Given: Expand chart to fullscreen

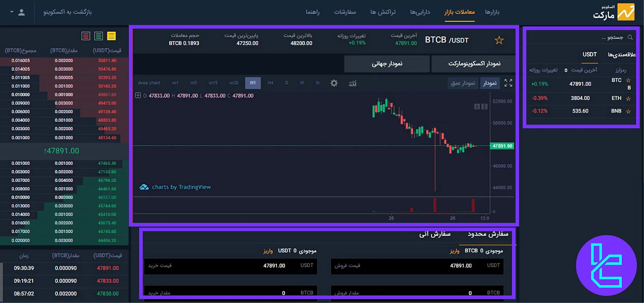Looking at the screenshot, I should (x=508, y=83).
